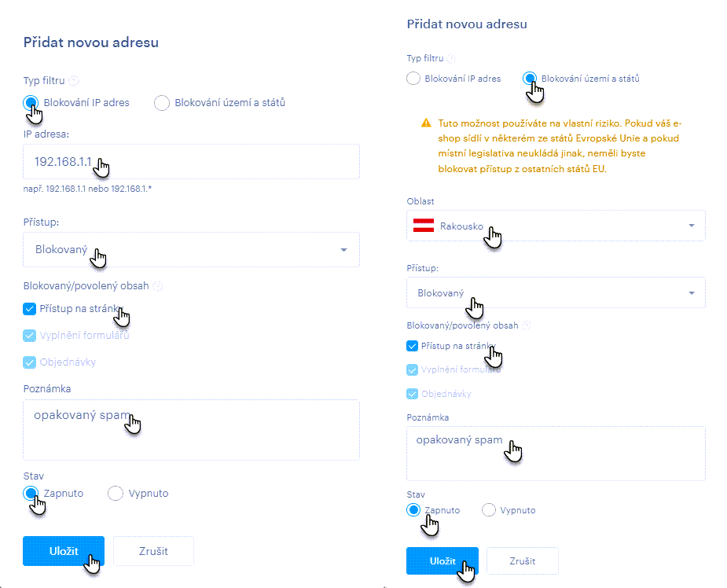Click help icon by left Blokovaný/povolený obsah
The image size is (727, 588).
pyautogui.click(x=158, y=286)
